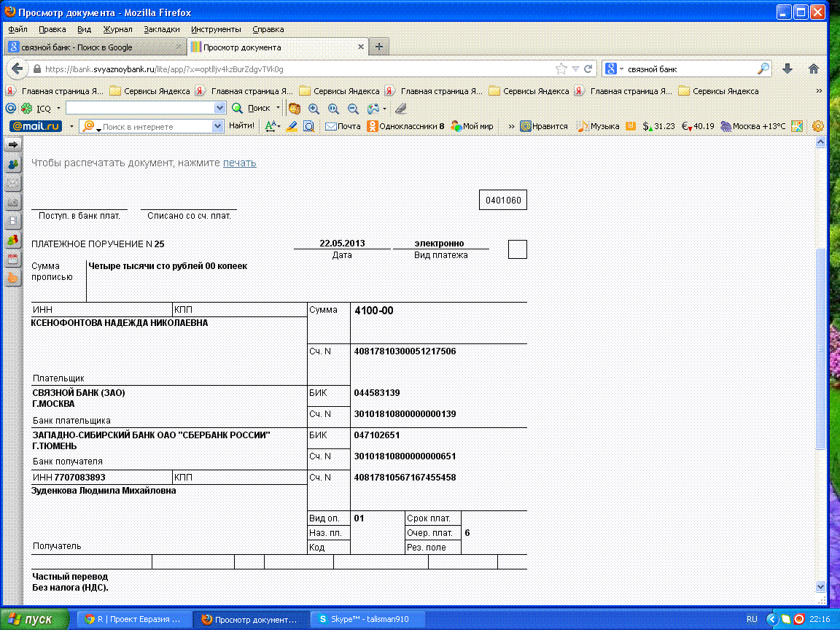Viewport: 840px width, 630px height.
Task: Click the RU language indicator
Action: click(752, 619)
